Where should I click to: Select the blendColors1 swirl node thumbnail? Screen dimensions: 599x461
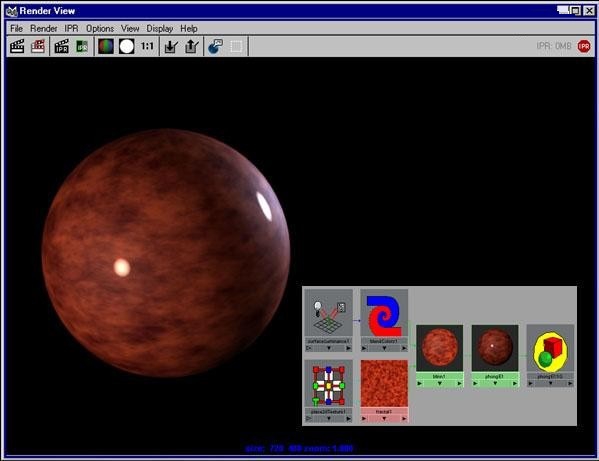[384, 313]
